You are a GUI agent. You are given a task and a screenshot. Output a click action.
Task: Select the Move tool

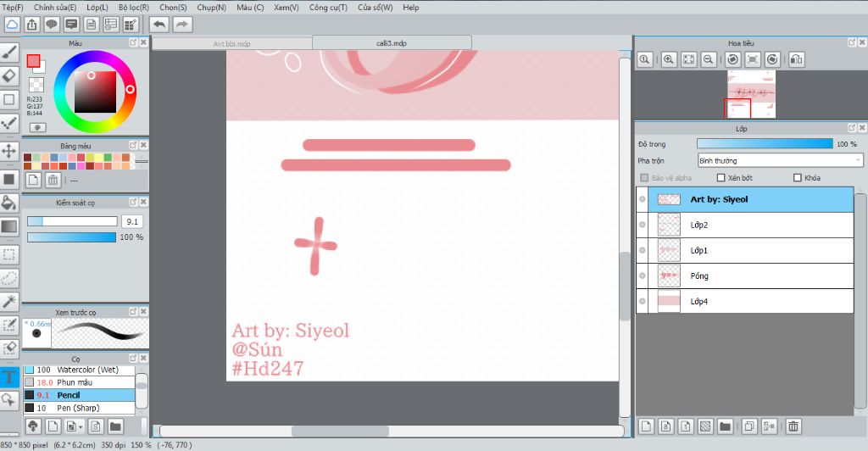9,151
